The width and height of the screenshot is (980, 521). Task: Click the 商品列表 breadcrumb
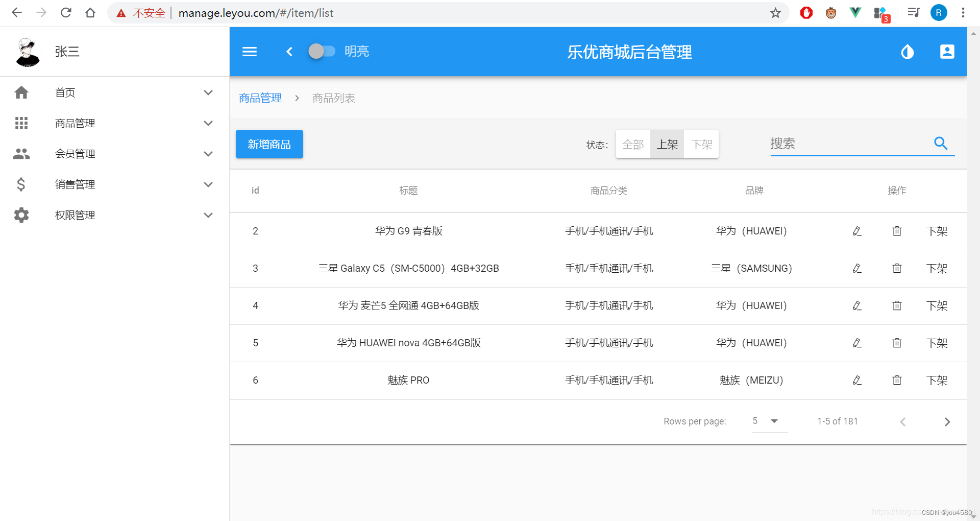[334, 98]
